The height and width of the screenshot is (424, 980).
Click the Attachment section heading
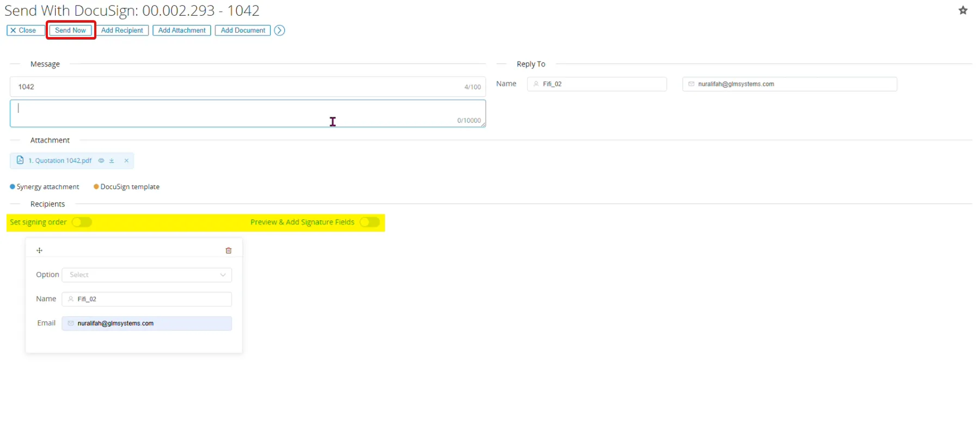click(50, 140)
